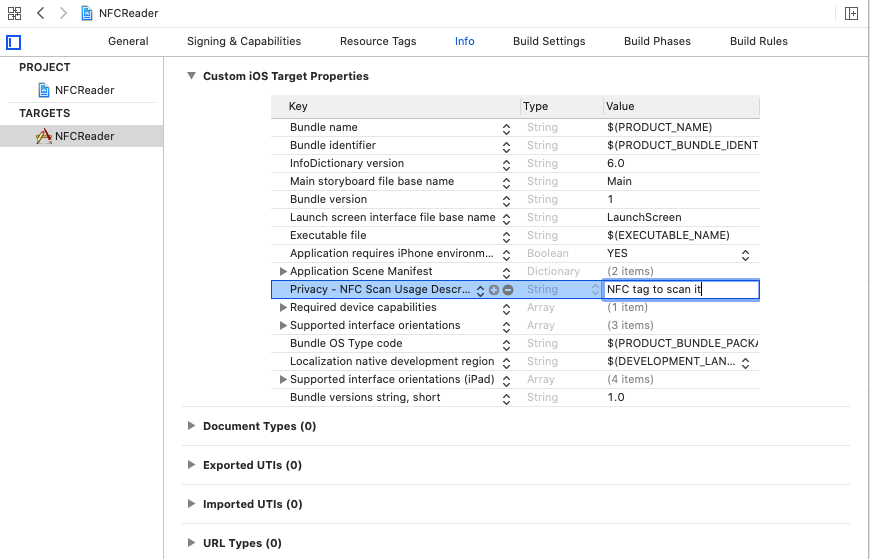Click the add editor icon at top right
The width and height of the screenshot is (870, 559).
point(851,13)
